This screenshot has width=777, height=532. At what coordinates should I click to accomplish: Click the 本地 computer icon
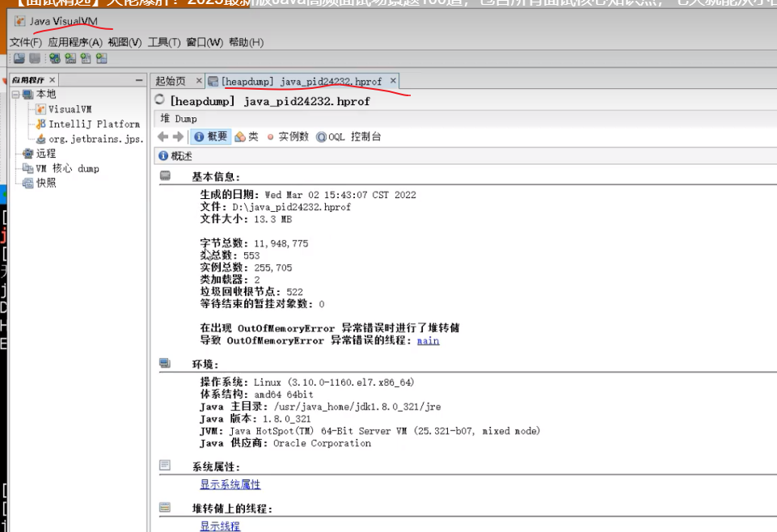point(28,94)
